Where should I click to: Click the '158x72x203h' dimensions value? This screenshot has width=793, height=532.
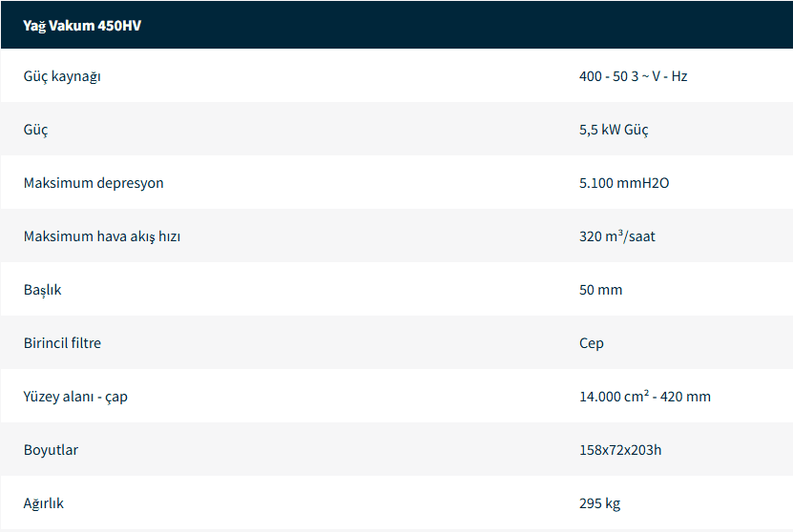620,450
